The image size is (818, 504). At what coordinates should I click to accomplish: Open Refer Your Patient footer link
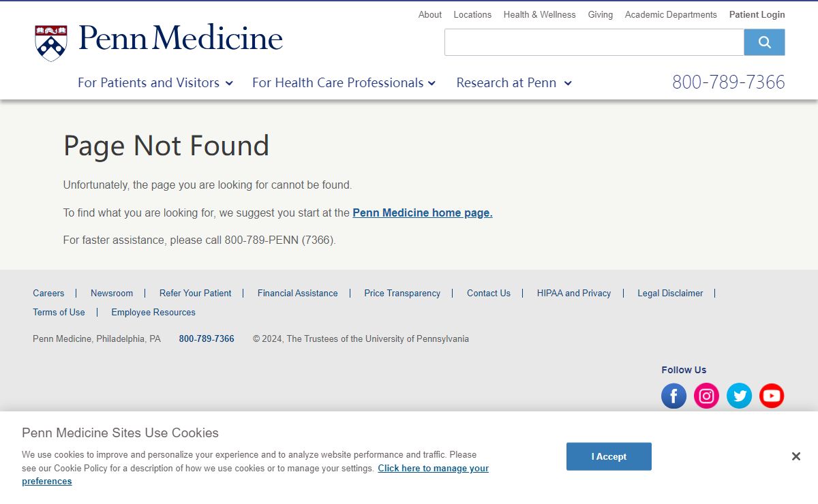(195, 293)
